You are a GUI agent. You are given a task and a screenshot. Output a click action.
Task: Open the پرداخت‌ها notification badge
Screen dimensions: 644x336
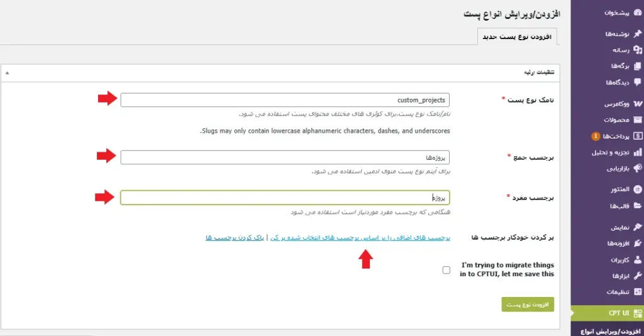click(x=595, y=136)
